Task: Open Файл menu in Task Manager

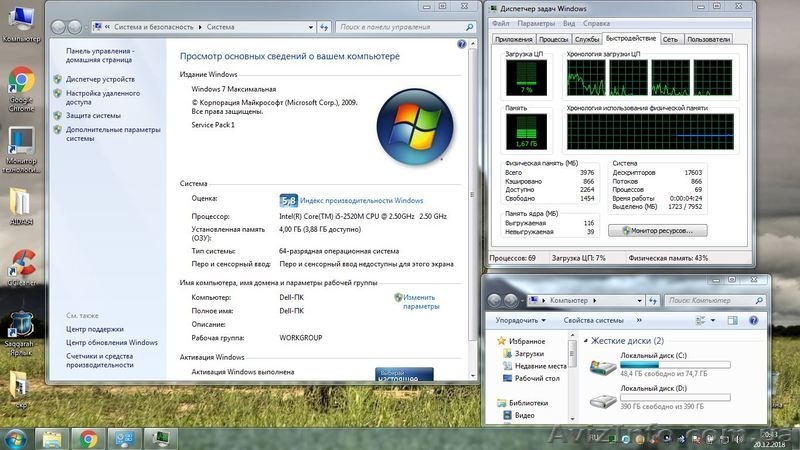Action: tap(501, 23)
